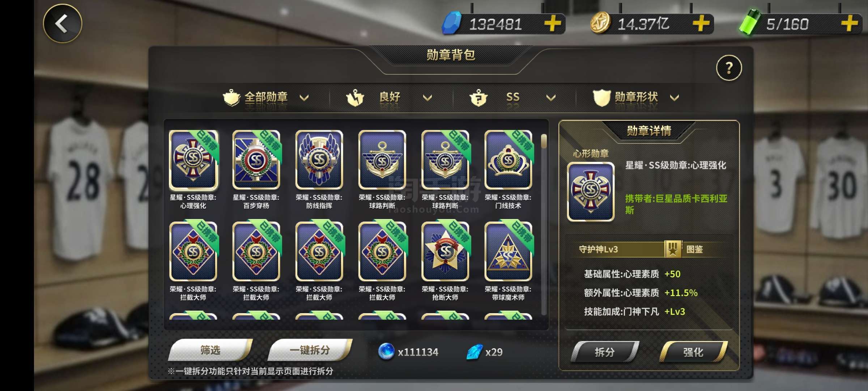The image size is (868, 391).
Task: Select the 抢断大师 star medal icon
Action: (x=445, y=251)
